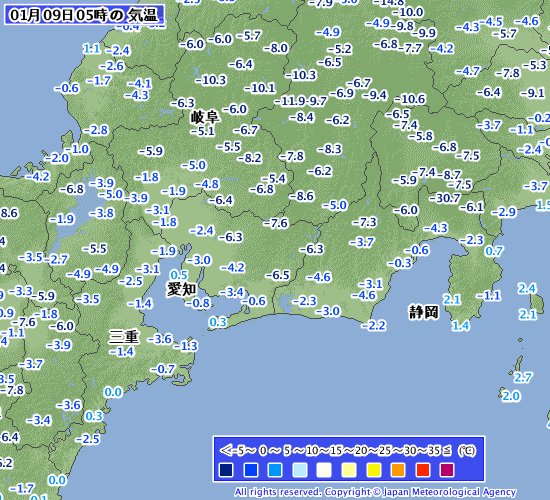Click the -4.1 temperature reading
Image resolution: width=550 pixels, height=500 pixels.
pos(139,84)
